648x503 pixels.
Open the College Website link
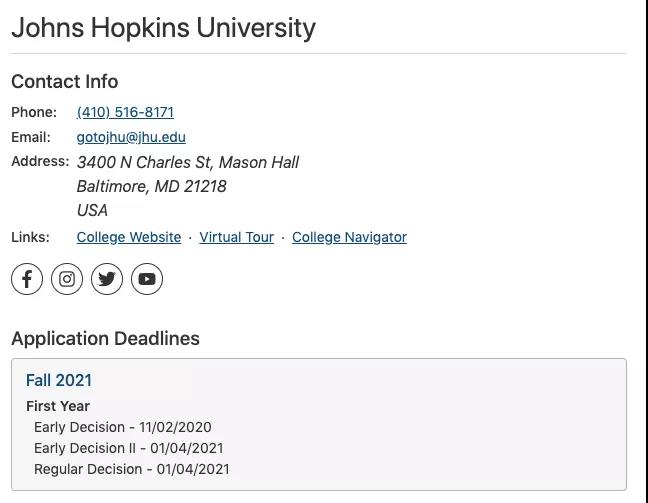(x=129, y=237)
